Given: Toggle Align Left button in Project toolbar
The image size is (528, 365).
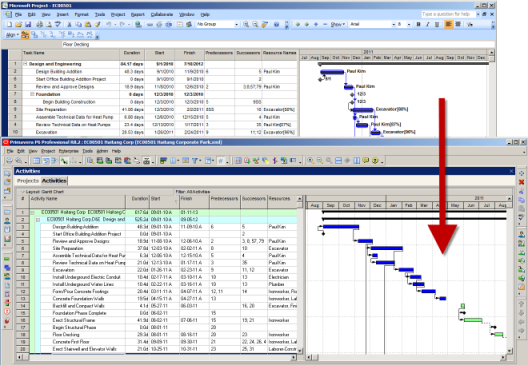Looking at the screenshot, I should point(449,24).
